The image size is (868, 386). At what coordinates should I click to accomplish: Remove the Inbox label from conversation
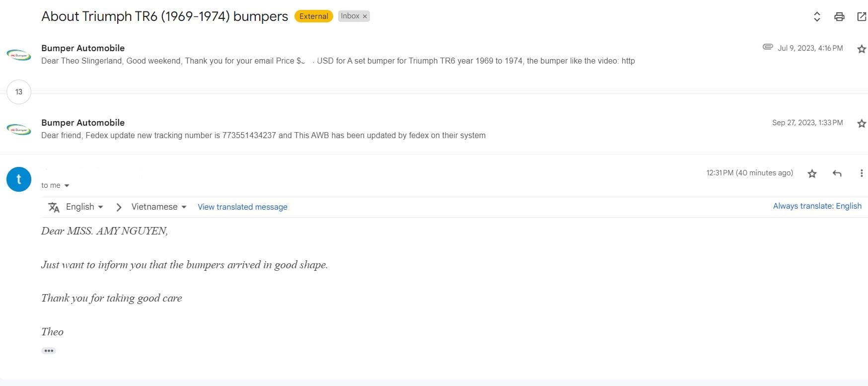point(365,16)
